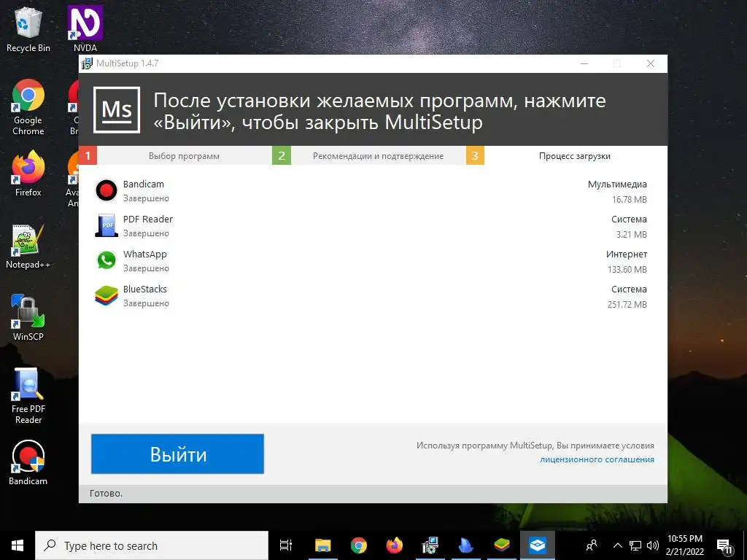This screenshot has width=747, height=560.
Task: Click WhatsApp name in list
Action: (x=145, y=254)
